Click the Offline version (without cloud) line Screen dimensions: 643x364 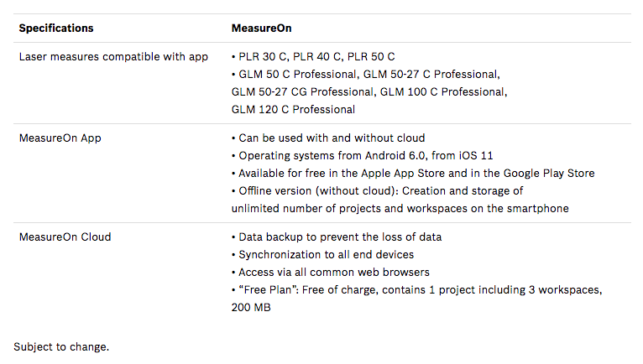(377, 191)
